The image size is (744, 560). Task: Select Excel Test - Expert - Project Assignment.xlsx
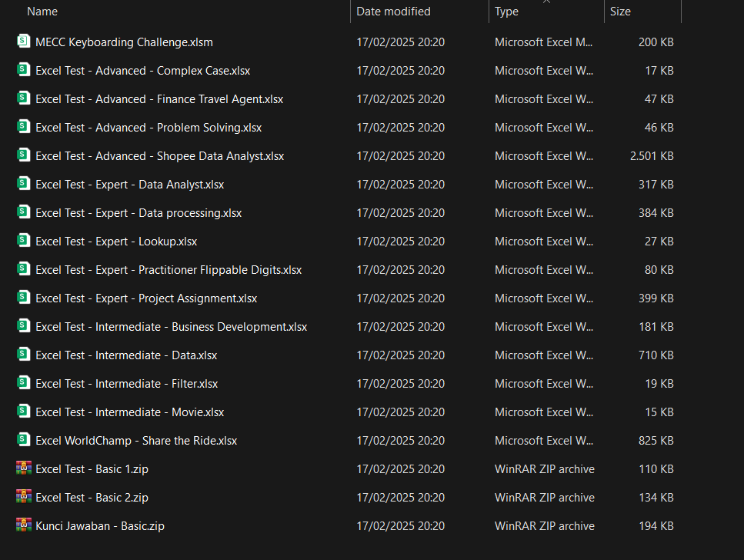(x=146, y=298)
